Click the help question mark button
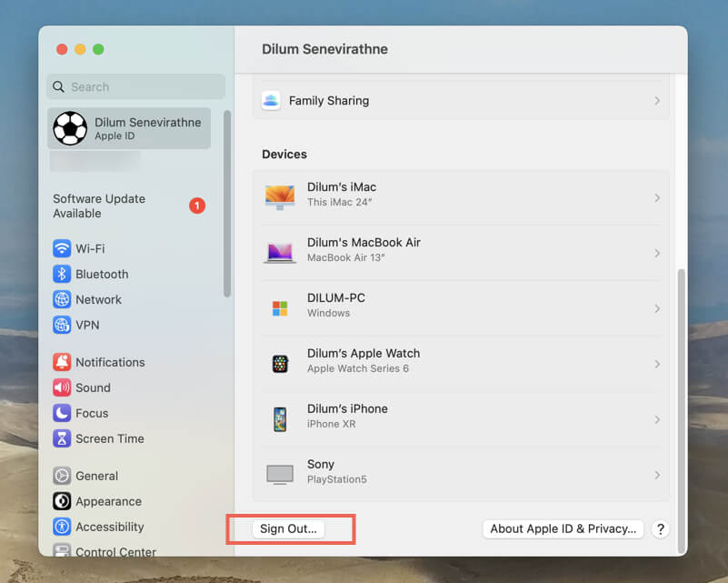Screen dimensions: 728x583 point(660,528)
